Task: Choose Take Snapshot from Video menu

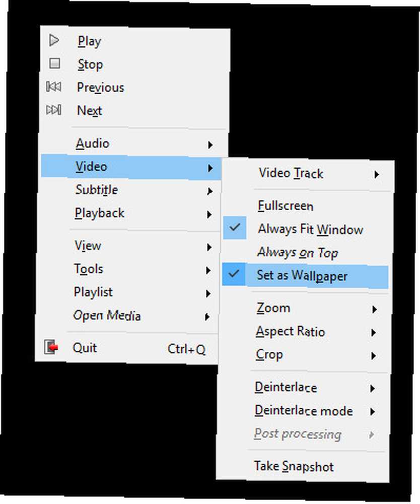Action: (x=294, y=466)
